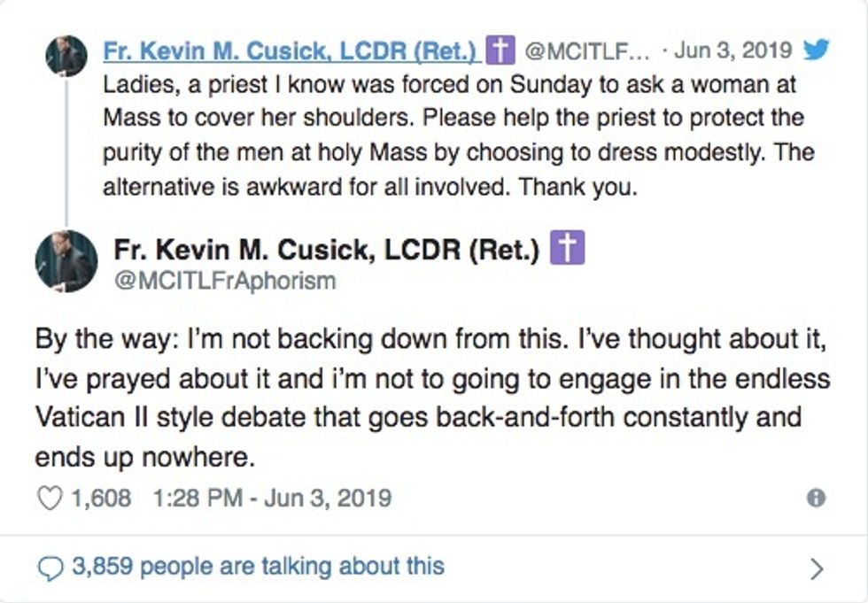Open the @MCITLFrAphorism handle
Screen dimensions: 868x603
point(224,281)
